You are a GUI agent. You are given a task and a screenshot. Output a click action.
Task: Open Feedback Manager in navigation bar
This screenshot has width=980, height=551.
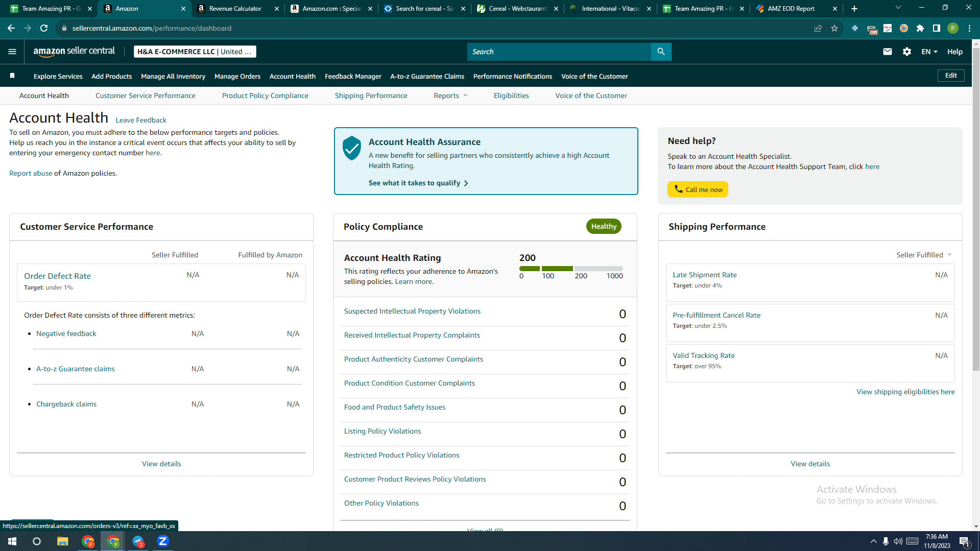pos(353,76)
